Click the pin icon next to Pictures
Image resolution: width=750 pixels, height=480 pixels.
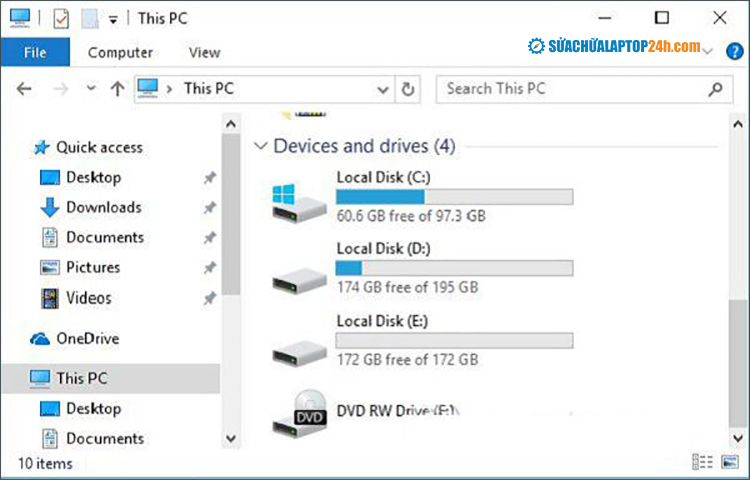click(210, 268)
